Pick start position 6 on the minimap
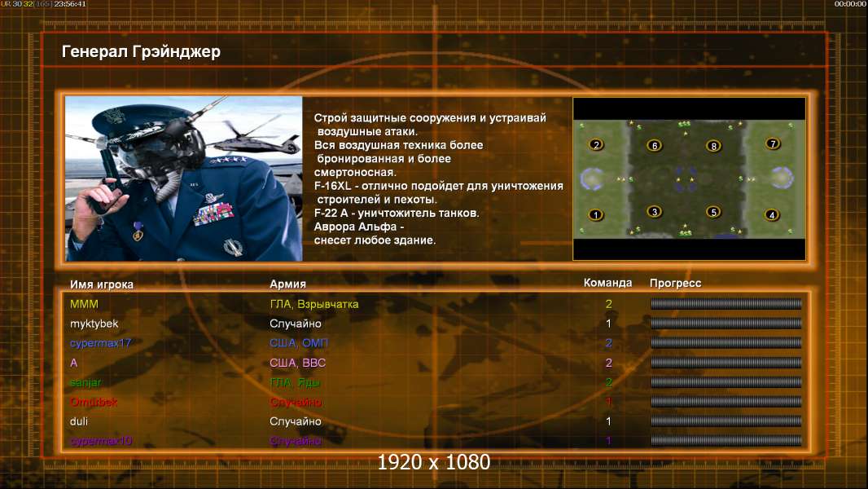 tap(655, 146)
